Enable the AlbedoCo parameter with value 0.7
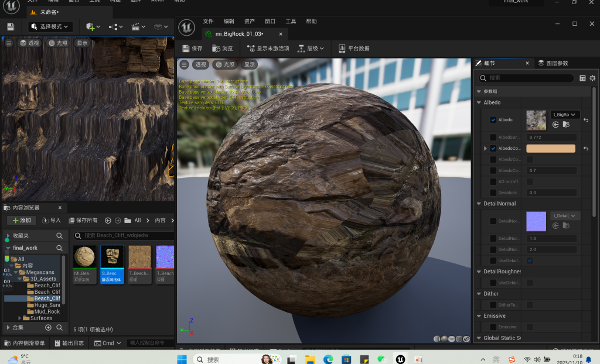Image resolution: width=600 pixels, height=364 pixels. 493,170
